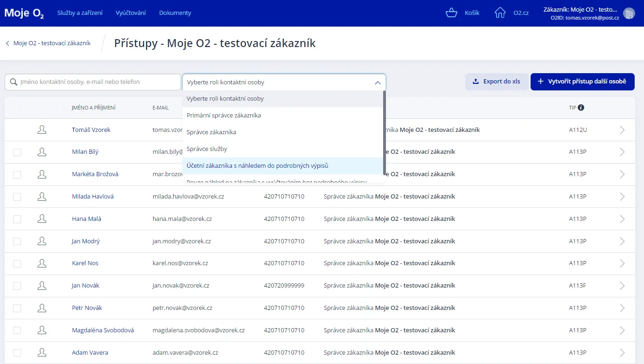Collapse the contact role dropdown

tap(378, 82)
